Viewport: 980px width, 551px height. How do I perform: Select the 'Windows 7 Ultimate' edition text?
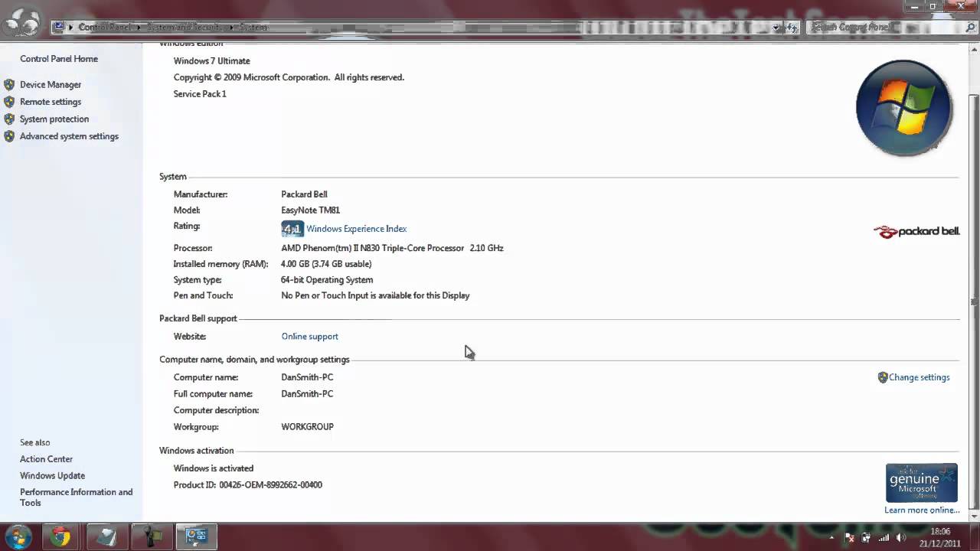click(211, 61)
